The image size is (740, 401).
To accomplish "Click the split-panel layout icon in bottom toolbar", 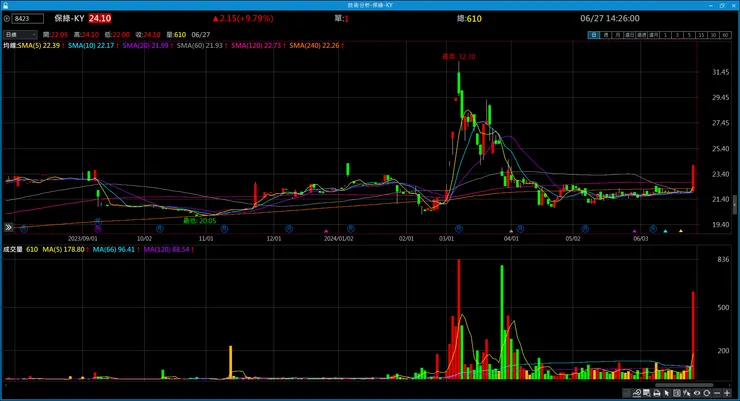I will 677,393.
